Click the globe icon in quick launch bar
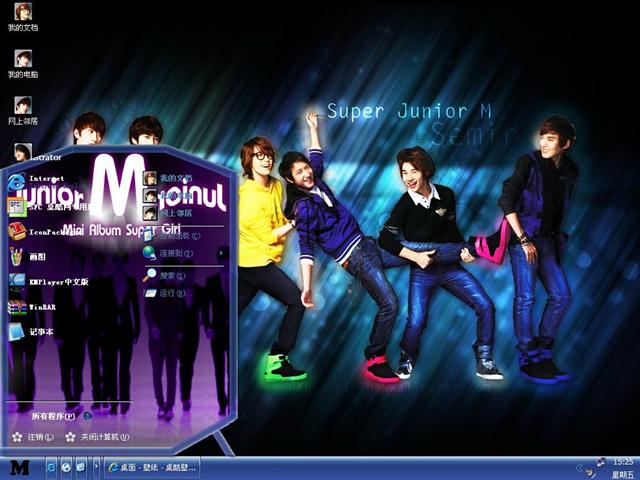This screenshot has width=640, height=480. 66,467
